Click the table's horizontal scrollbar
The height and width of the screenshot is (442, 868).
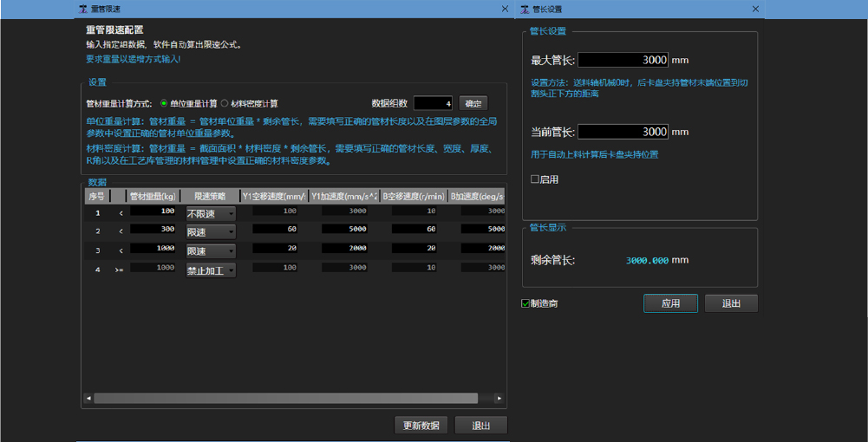click(286, 398)
